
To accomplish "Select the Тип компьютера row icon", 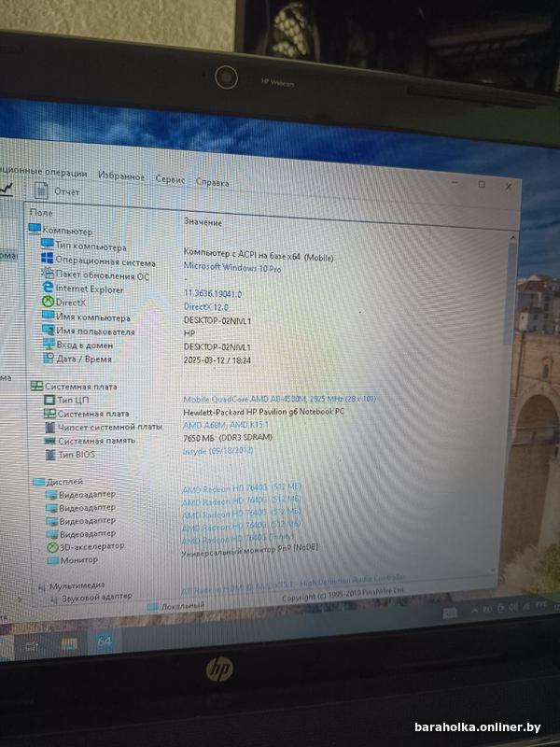I will click(48, 244).
